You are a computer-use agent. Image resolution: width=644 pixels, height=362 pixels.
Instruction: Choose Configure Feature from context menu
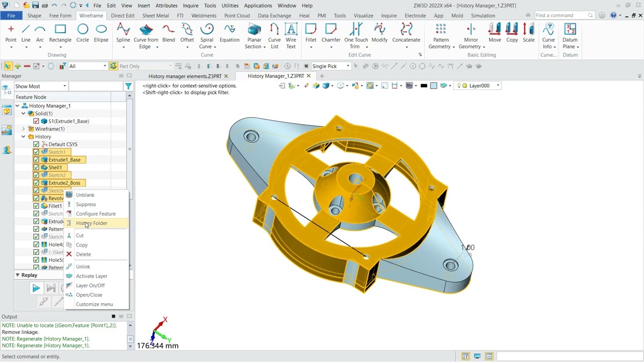pyautogui.click(x=97, y=214)
